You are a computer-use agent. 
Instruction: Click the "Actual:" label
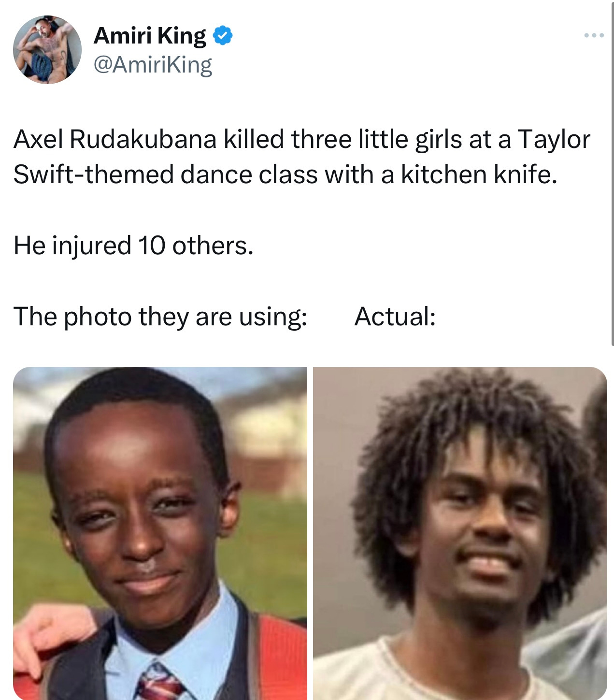tap(395, 317)
